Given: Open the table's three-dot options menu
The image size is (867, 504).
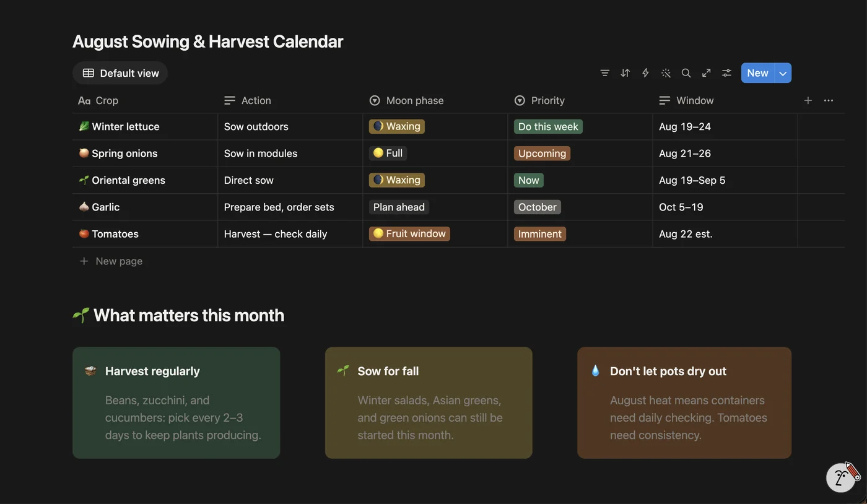Looking at the screenshot, I should (829, 100).
